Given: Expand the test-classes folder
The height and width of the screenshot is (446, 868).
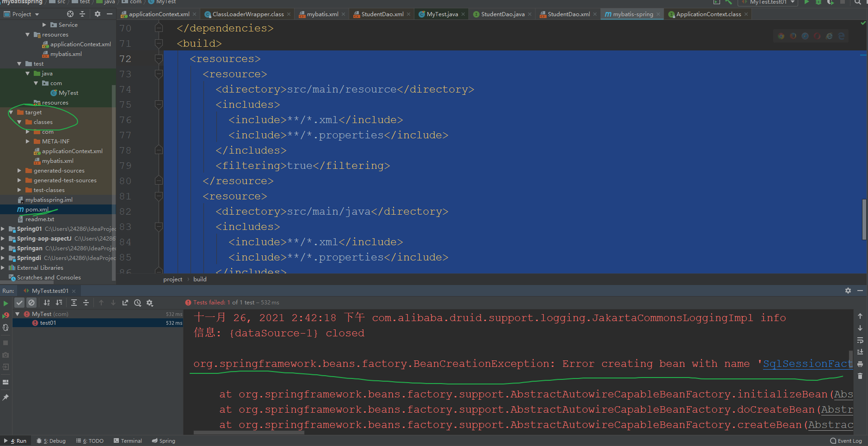Looking at the screenshot, I should pyautogui.click(x=19, y=190).
